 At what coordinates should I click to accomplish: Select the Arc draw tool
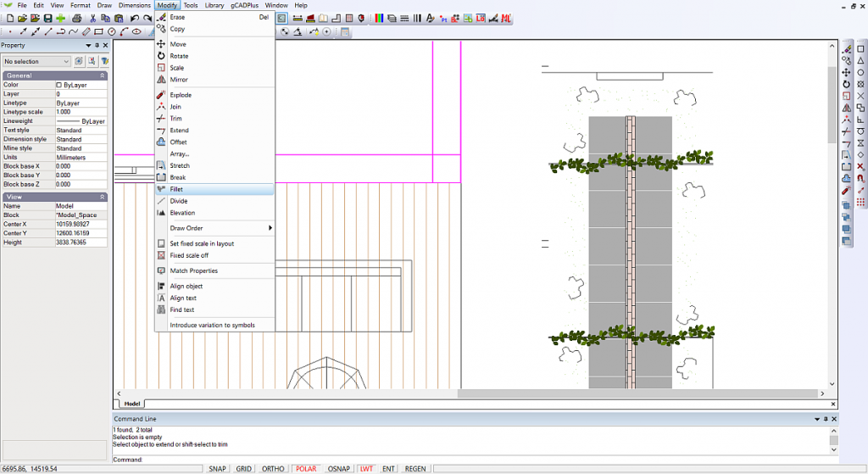tap(124, 31)
